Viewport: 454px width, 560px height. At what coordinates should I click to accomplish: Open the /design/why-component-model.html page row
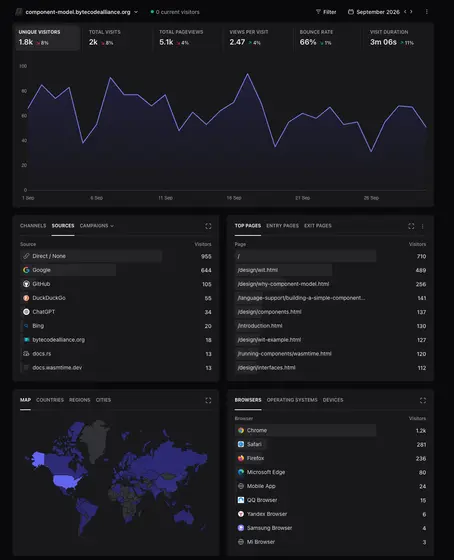tap(330, 284)
